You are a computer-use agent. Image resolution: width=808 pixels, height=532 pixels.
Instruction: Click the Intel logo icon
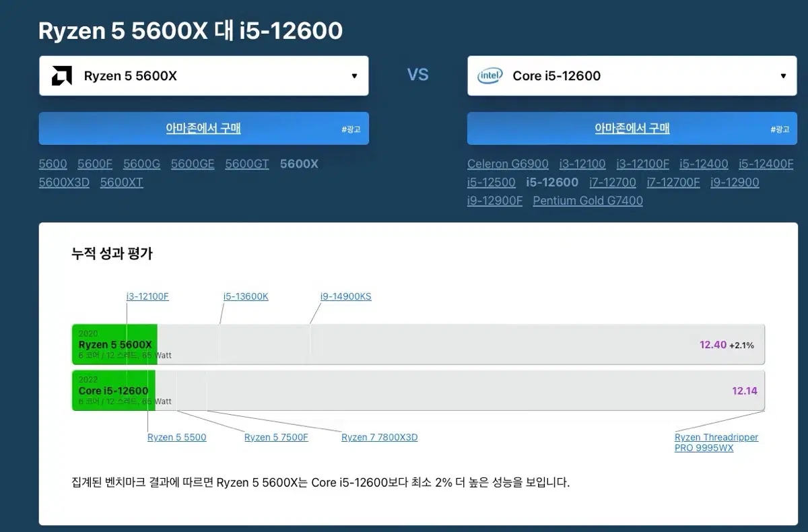[490, 76]
